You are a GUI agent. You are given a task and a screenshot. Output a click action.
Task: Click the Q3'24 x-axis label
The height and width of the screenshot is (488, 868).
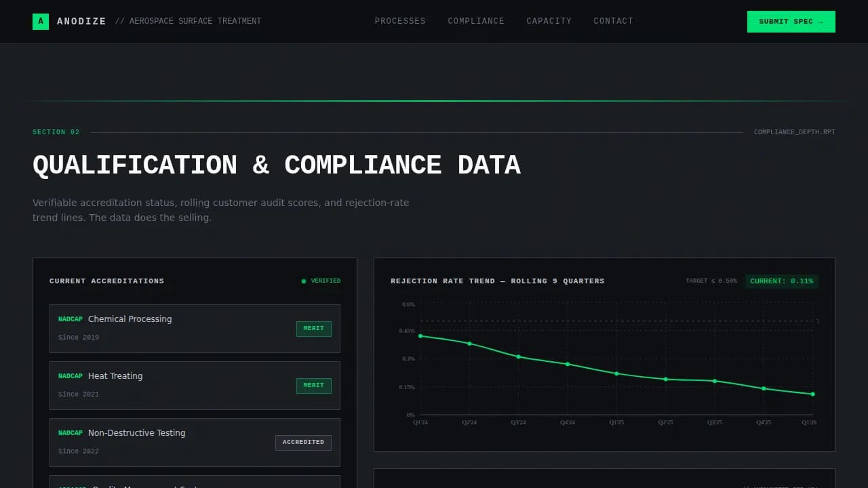519,422
